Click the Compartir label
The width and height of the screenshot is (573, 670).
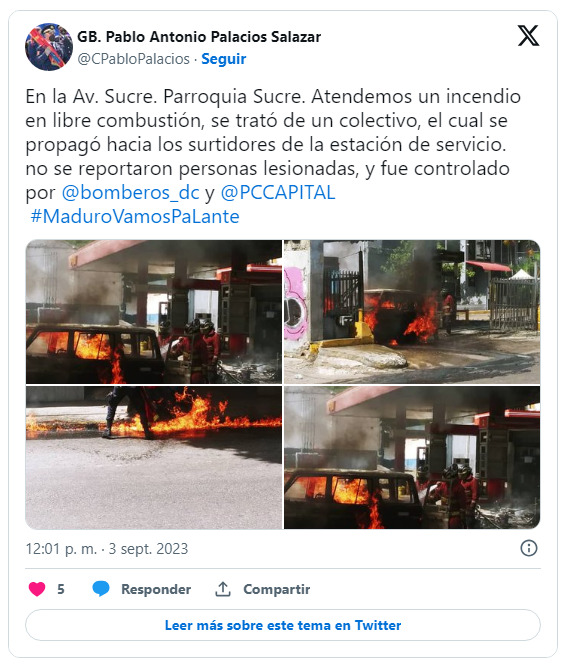click(276, 589)
